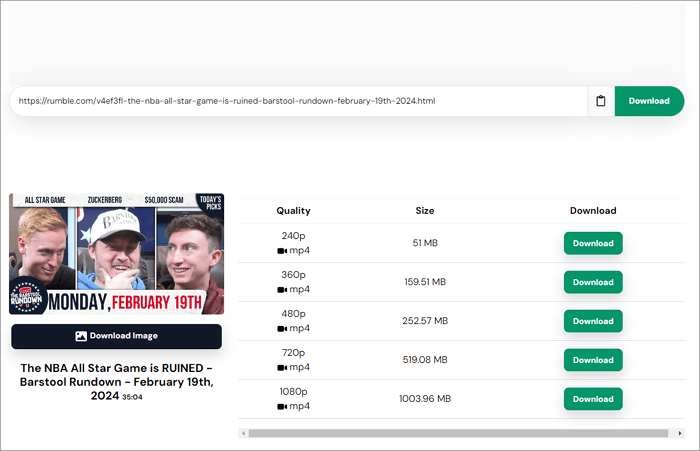Click the Download Image button
700x451 pixels.
[117, 336]
